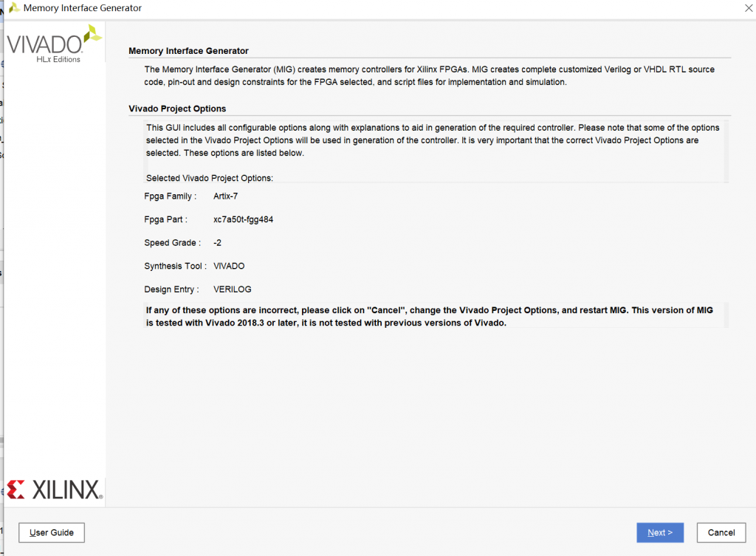Click the Xilinx logo in sidebar
The width and height of the screenshot is (756, 556).
pyautogui.click(x=54, y=489)
